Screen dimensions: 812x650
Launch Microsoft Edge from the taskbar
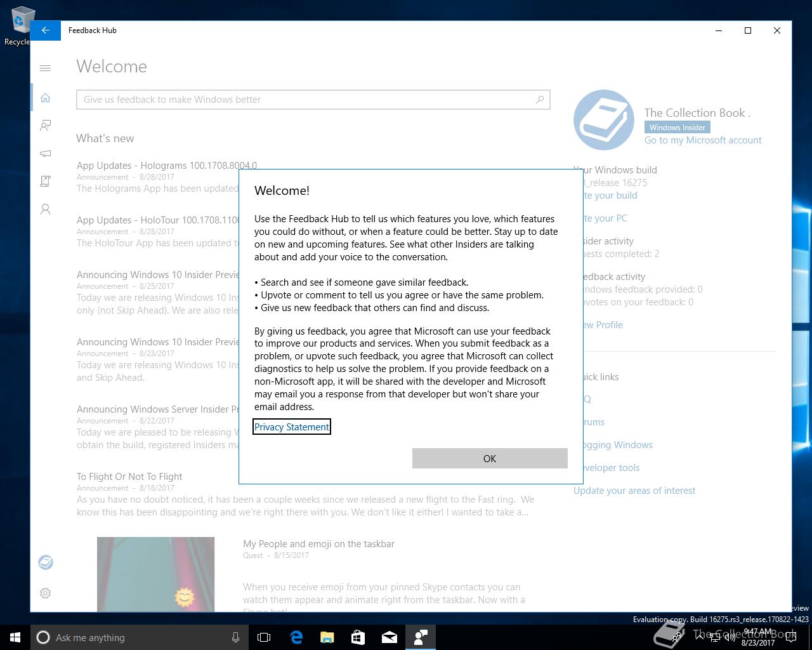tap(296, 637)
